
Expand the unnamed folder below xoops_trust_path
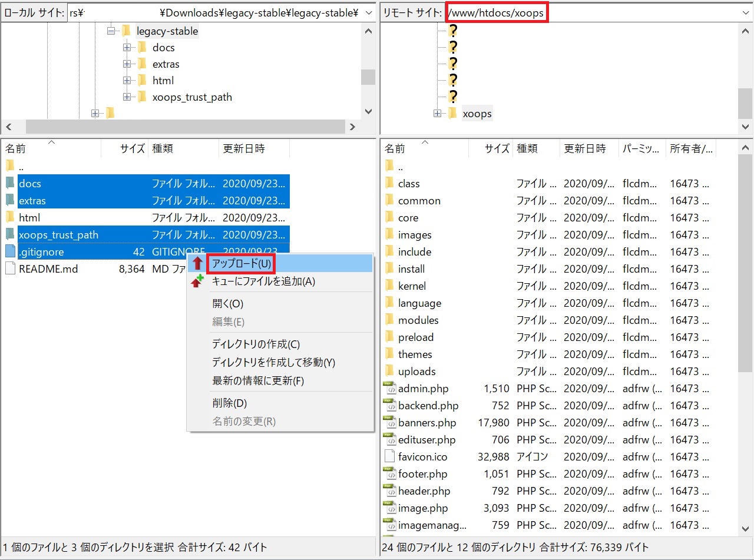[x=95, y=114]
